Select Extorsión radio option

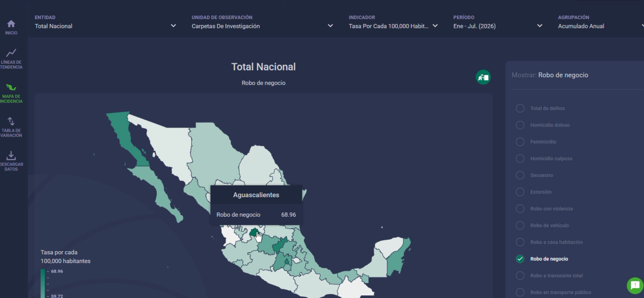(x=520, y=192)
